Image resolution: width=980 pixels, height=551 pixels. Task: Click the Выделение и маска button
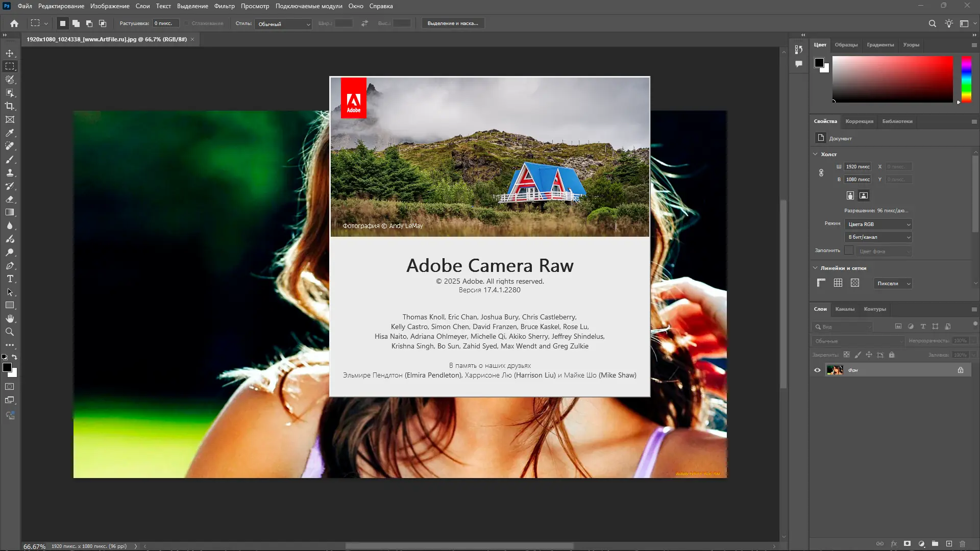453,23
